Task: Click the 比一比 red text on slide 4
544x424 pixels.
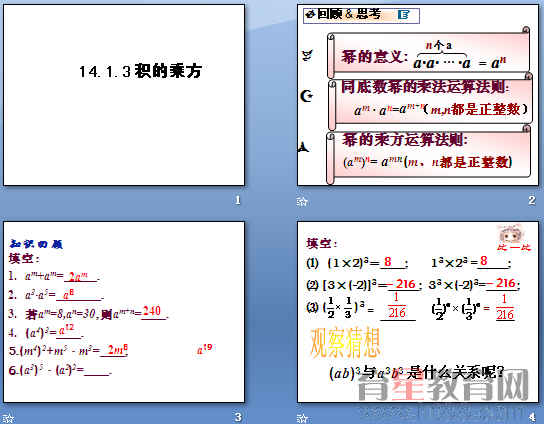Action: (x=514, y=247)
